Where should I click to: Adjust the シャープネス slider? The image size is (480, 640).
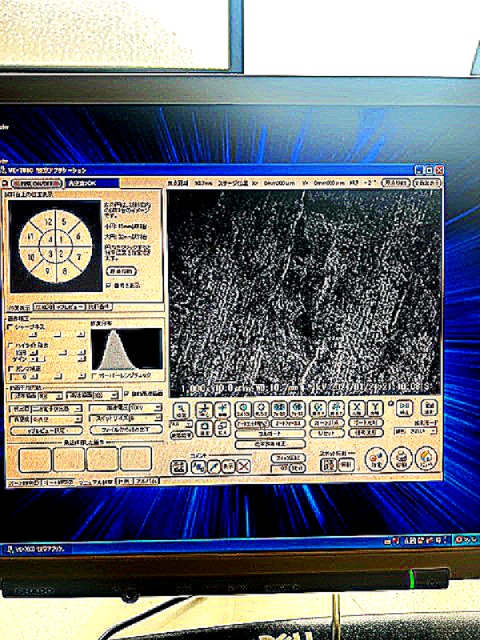(x=55, y=334)
